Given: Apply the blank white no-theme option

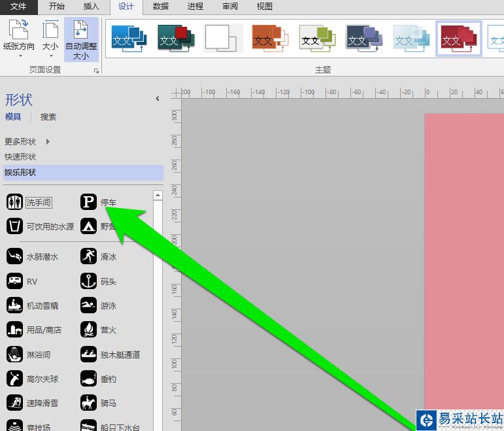Looking at the screenshot, I should pos(223,39).
